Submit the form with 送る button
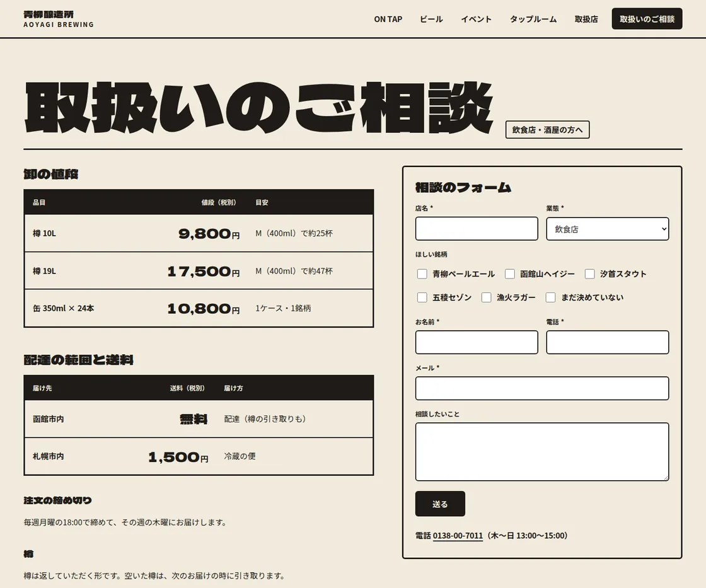Image resolution: width=706 pixels, height=588 pixels. pos(440,504)
